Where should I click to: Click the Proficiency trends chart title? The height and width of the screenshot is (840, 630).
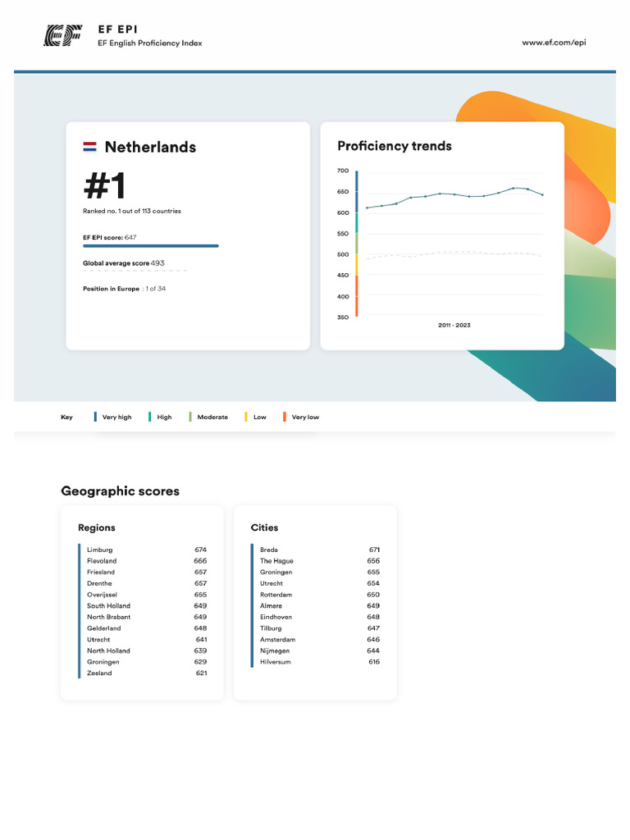[395, 146]
